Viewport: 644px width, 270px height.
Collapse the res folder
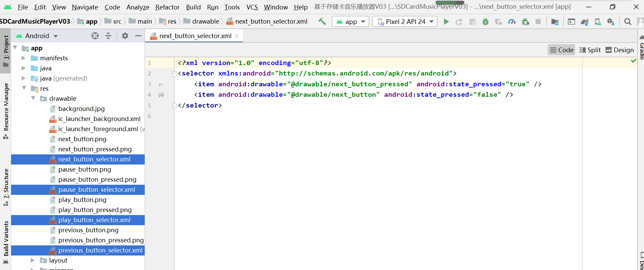24,88
